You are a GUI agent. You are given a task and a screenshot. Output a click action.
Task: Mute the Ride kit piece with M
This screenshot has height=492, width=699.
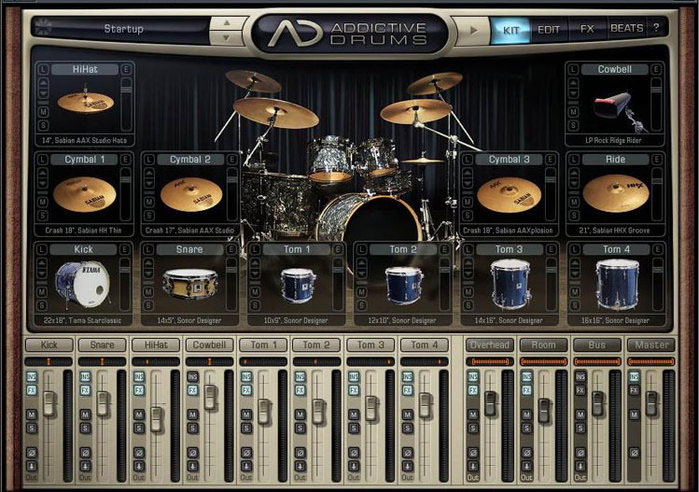click(x=574, y=201)
